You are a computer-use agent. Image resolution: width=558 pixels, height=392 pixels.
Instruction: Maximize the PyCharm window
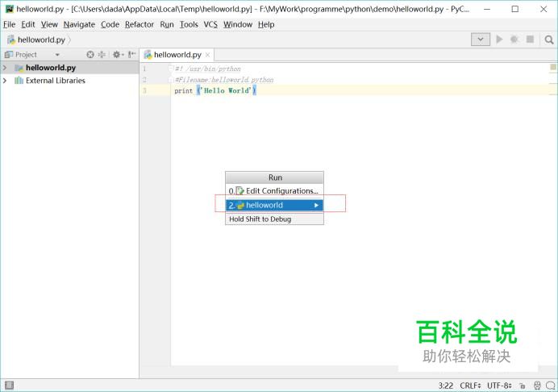pos(515,9)
